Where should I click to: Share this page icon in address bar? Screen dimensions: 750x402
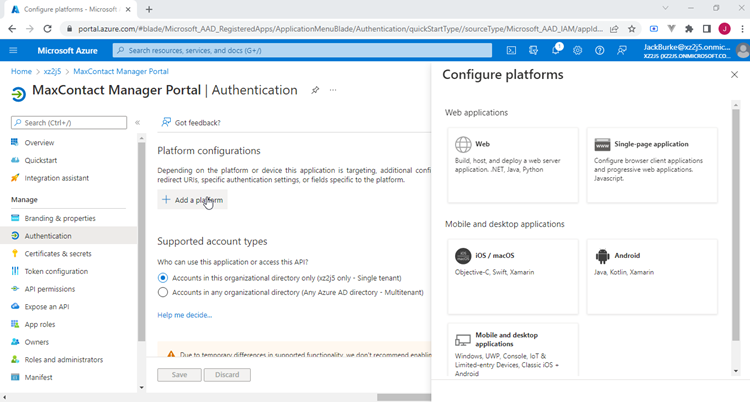tap(614, 29)
